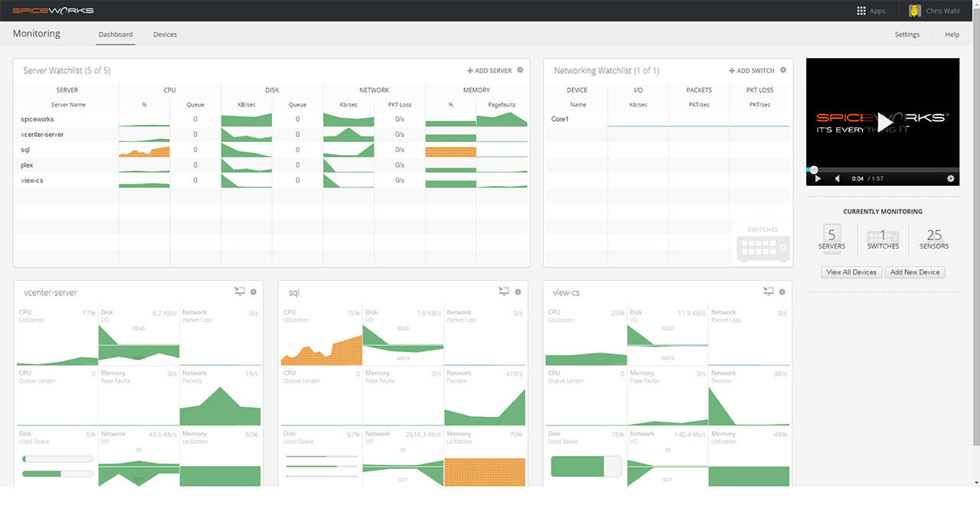
Task: Click Chris Wahl's profile avatar
Action: [914, 11]
